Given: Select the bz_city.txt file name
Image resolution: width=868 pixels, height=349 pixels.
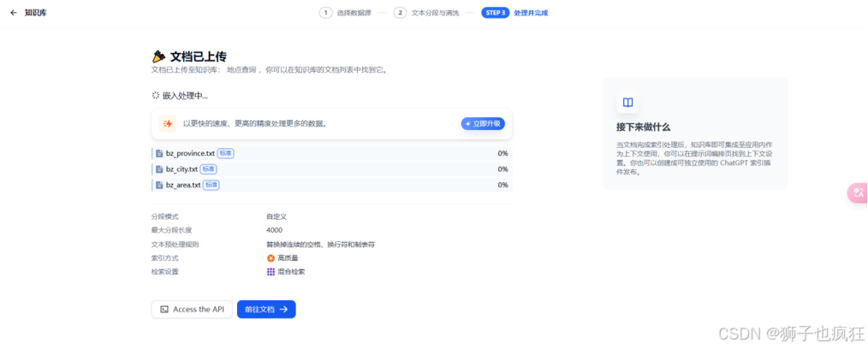Looking at the screenshot, I should [x=181, y=169].
